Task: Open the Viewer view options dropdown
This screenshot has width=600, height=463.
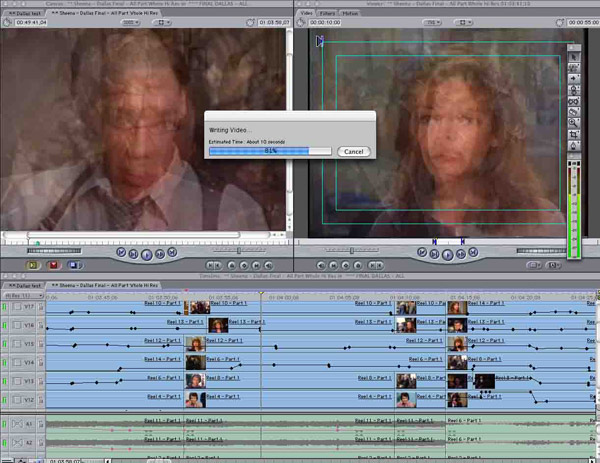Action: (464, 23)
